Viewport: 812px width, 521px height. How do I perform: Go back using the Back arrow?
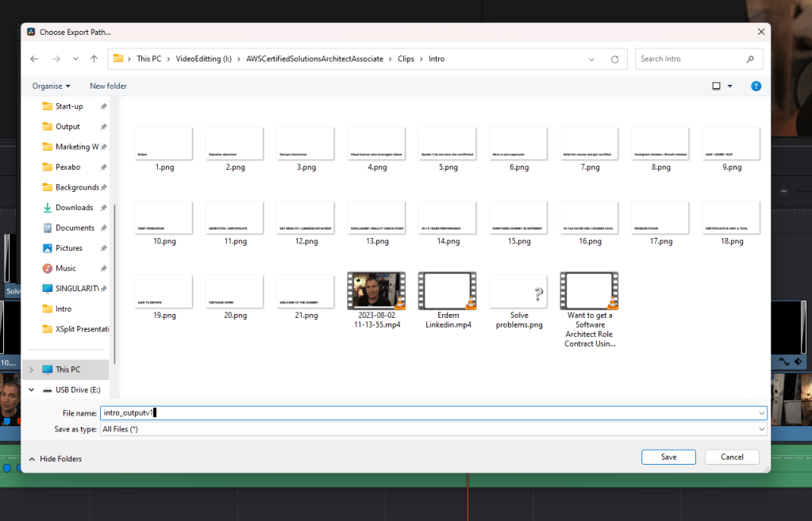pos(34,59)
